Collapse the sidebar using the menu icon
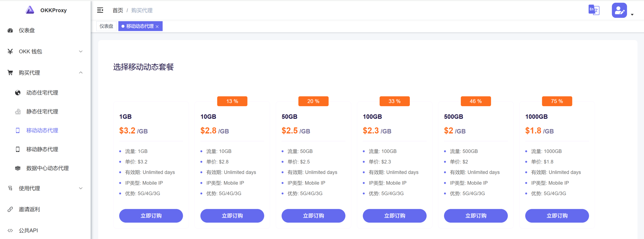644x239 pixels. (100, 10)
